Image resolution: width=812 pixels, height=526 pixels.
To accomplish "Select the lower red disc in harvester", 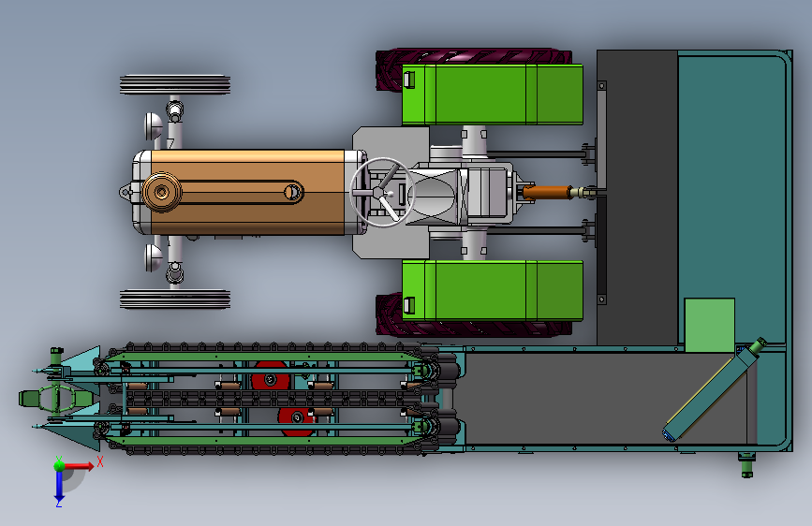I will pos(296,420).
